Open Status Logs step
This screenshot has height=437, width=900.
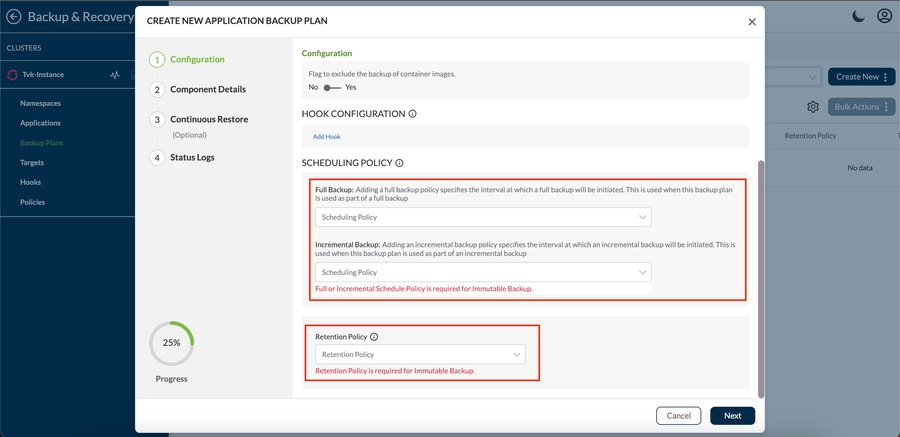click(192, 157)
